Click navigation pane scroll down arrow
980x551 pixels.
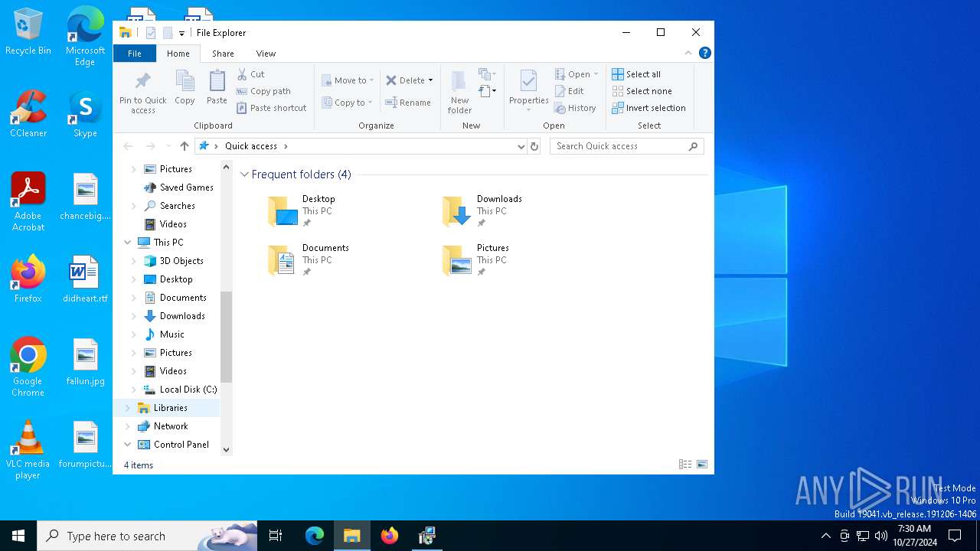(x=226, y=450)
